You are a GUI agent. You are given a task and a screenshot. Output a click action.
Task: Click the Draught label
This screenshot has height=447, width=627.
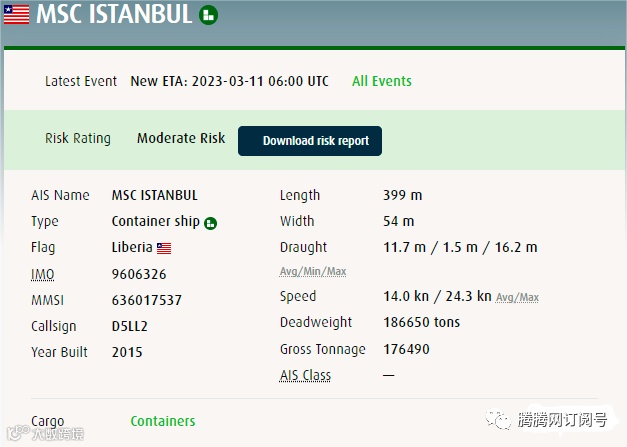pos(304,247)
